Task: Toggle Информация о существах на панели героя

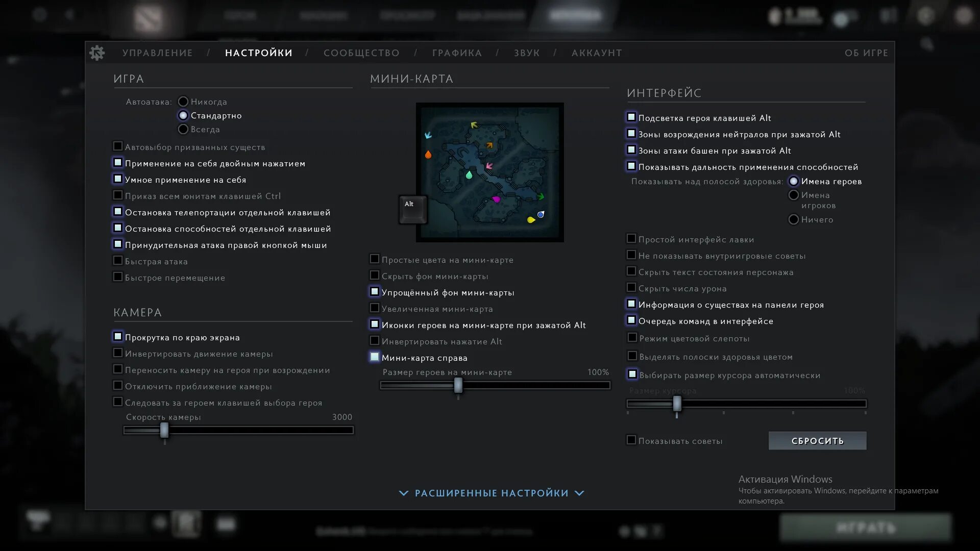Action: tap(631, 304)
